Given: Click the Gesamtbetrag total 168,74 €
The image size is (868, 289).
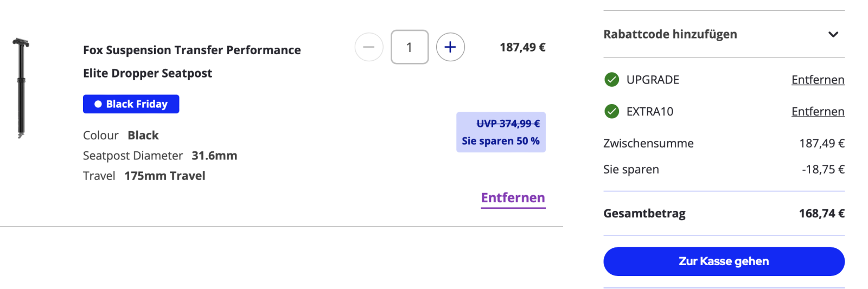Looking at the screenshot, I should (821, 214).
